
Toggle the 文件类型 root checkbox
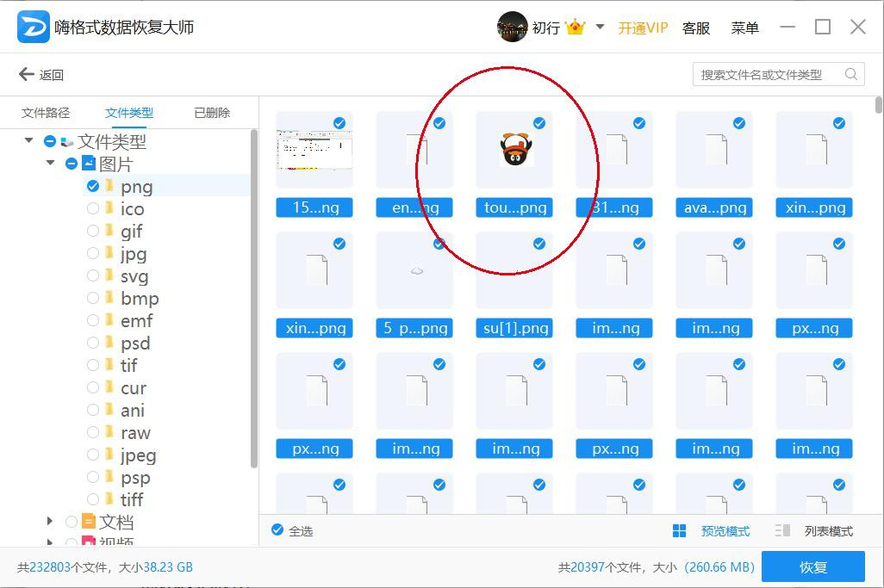(50, 141)
